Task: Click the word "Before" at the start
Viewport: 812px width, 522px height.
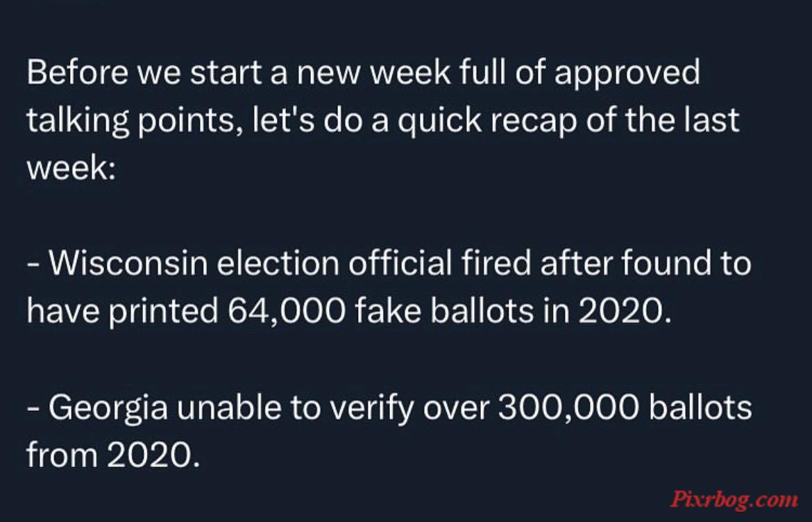Action: tap(77, 72)
